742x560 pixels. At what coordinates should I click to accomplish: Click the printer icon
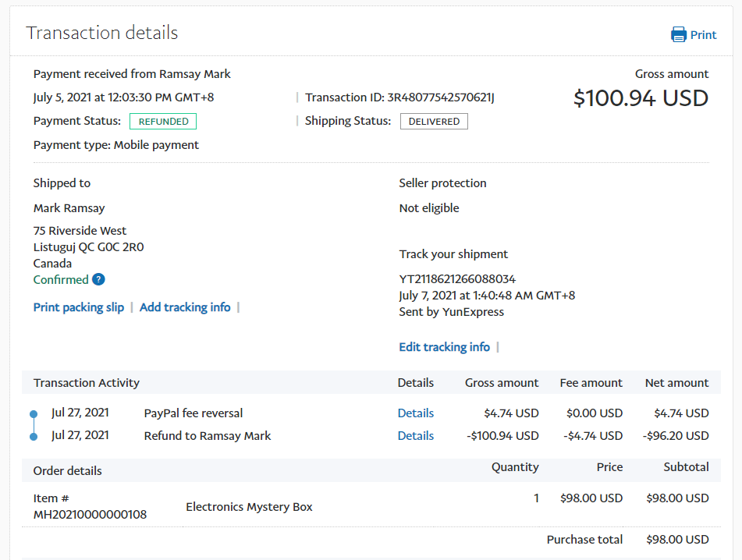pos(679,34)
